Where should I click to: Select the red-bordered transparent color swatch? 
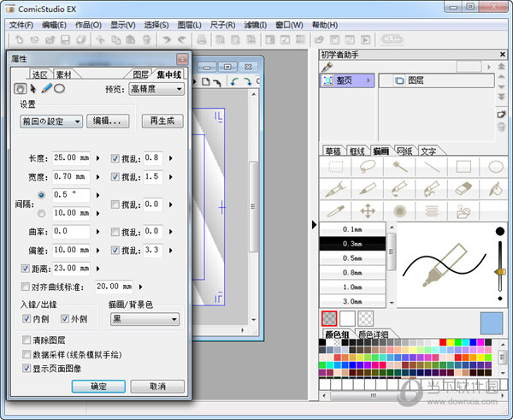pyautogui.click(x=329, y=318)
